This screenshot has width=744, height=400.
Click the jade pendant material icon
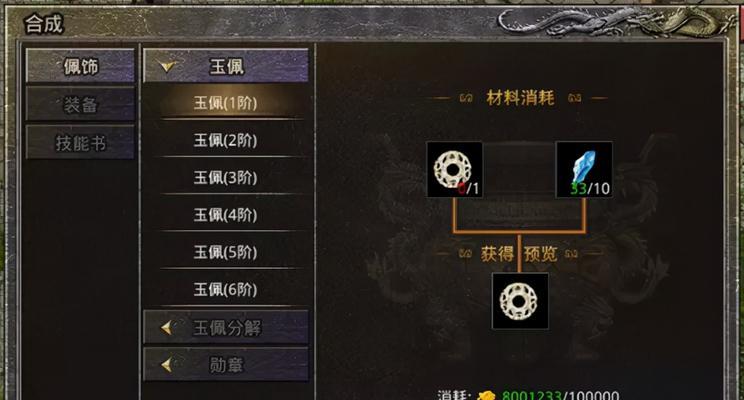pyautogui.click(x=455, y=169)
